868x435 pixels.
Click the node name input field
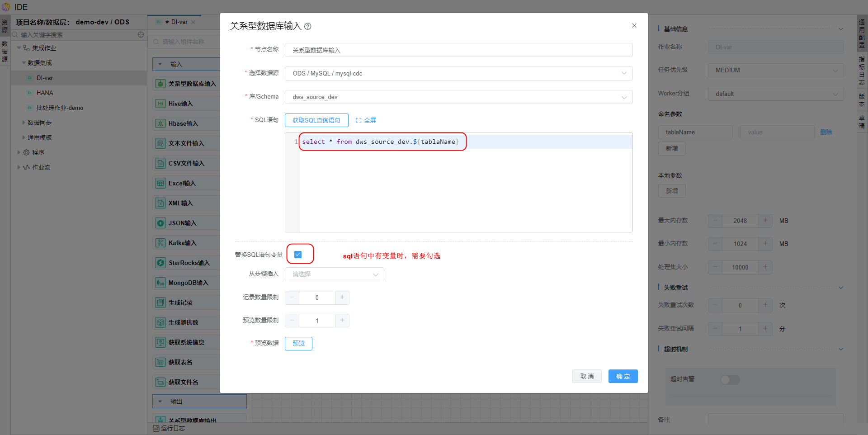(458, 50)
